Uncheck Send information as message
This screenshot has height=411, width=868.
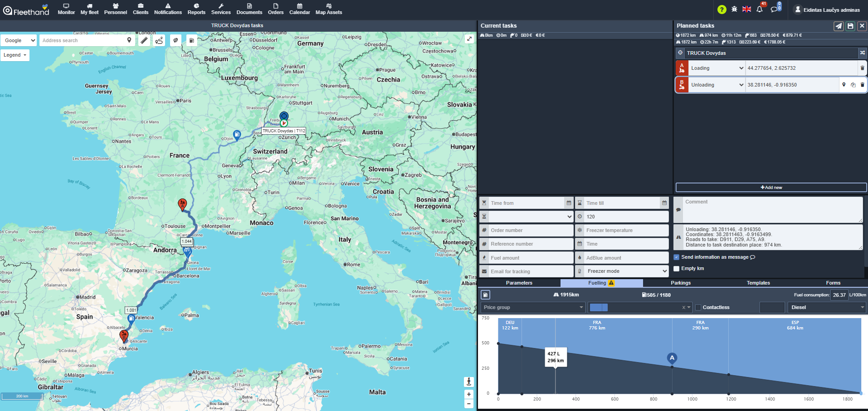[677, 257]
